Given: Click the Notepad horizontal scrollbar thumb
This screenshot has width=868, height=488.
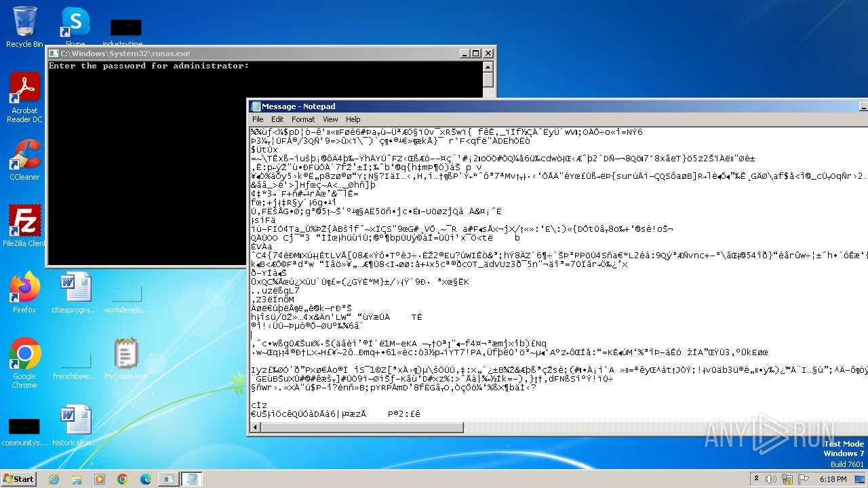Looking at the screenshot, I should tap(362, 427).
